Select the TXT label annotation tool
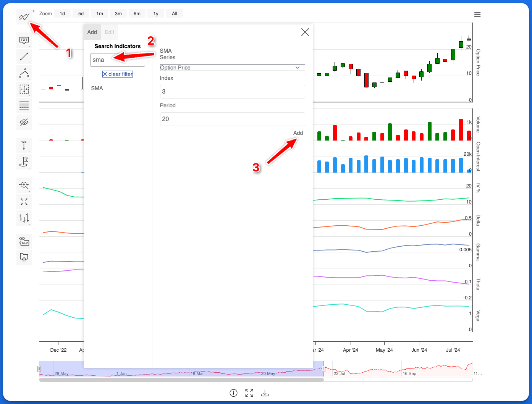Image resolution: width=532 pixels, height=404 pixels. [24, 40]
